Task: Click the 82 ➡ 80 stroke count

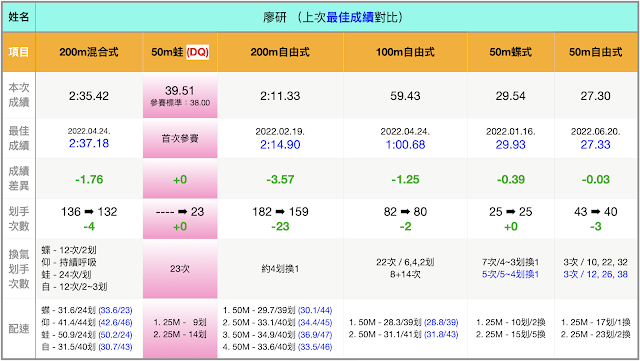Action: 405,212
